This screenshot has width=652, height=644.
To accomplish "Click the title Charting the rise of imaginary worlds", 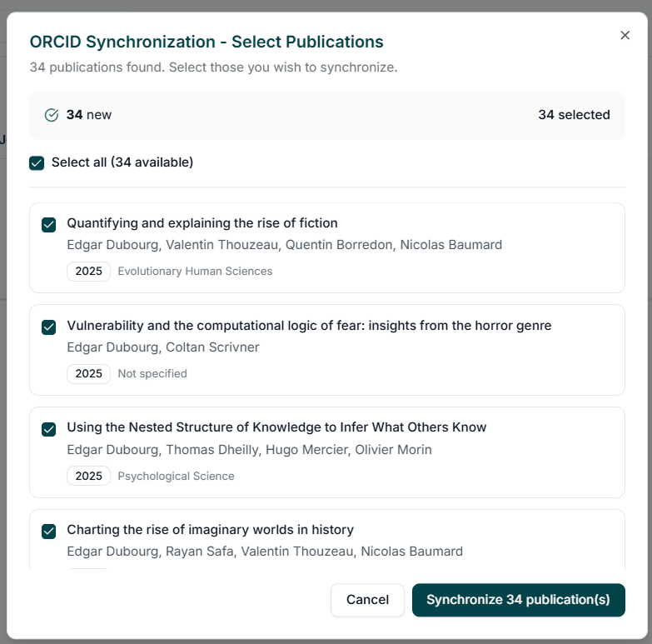I will pyautogui.click(x=210, y=530).
